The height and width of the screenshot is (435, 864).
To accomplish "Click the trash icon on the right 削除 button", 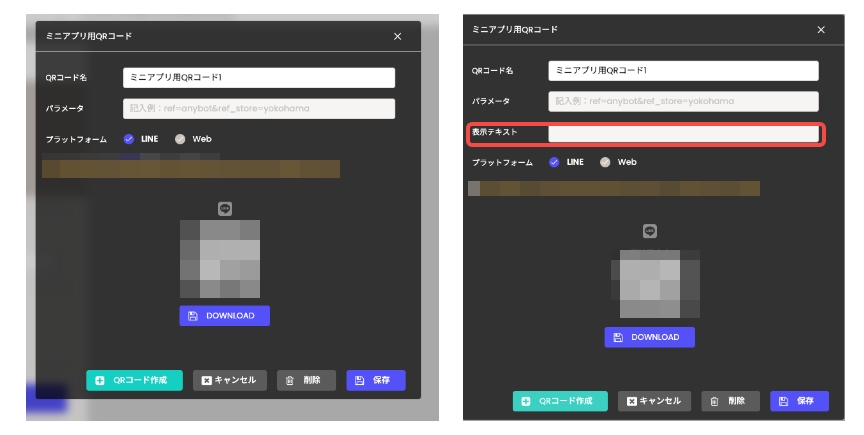I will coord(714,401).
